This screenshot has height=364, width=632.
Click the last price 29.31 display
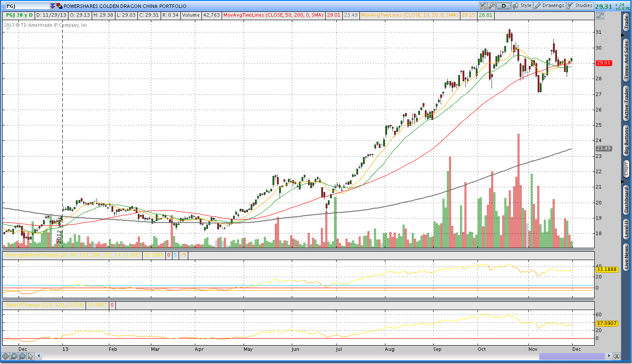[603, 6]
